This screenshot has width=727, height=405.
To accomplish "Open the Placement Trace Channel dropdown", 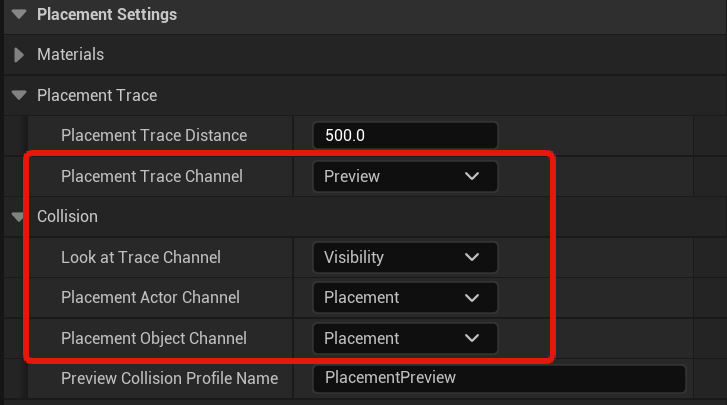I will (x=405, y=176).
